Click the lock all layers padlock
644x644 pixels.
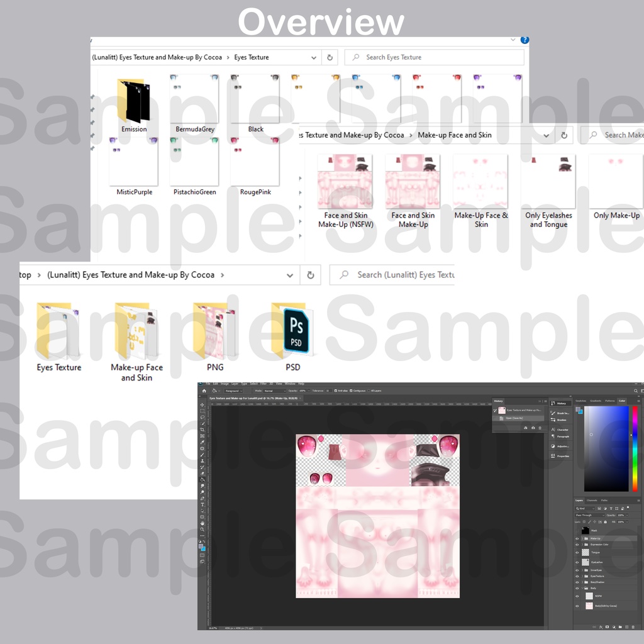[x=606, y=521]
